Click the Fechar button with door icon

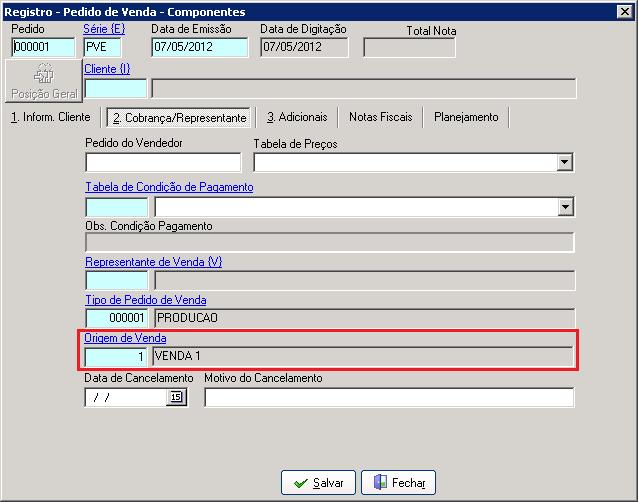(398, 483)
